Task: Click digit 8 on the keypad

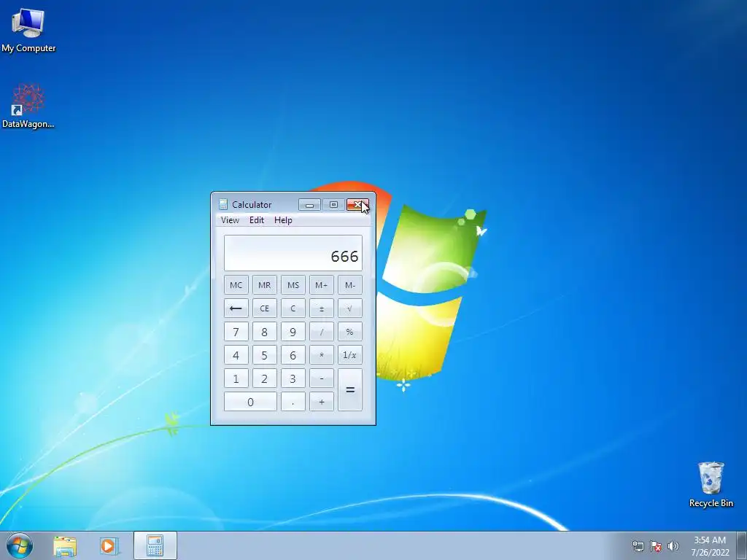Action: [264, 332]
